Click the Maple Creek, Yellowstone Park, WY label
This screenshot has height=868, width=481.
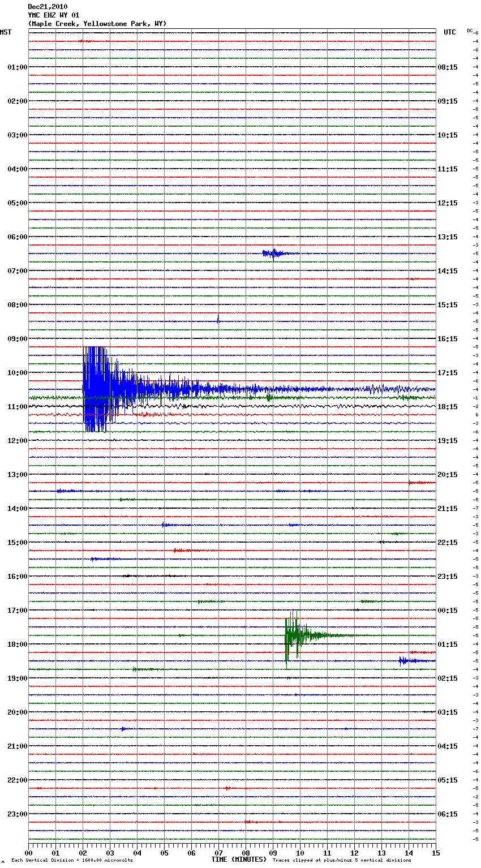coord(97,24)
